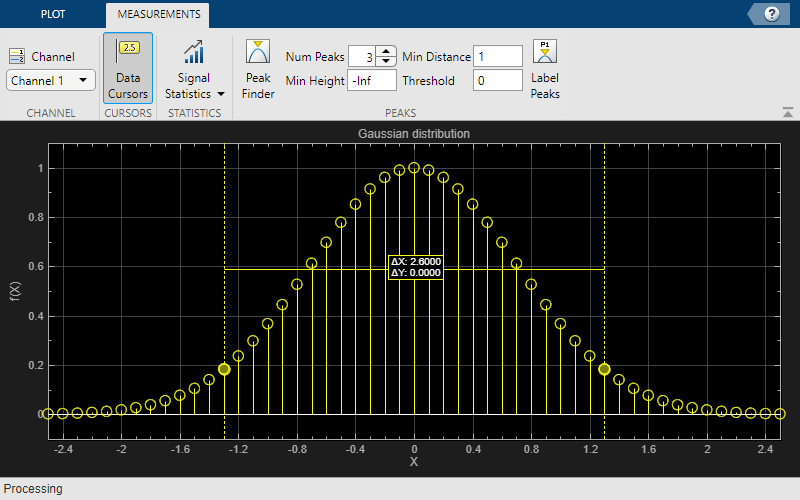Click the X axis label

[x=414, y=462]
